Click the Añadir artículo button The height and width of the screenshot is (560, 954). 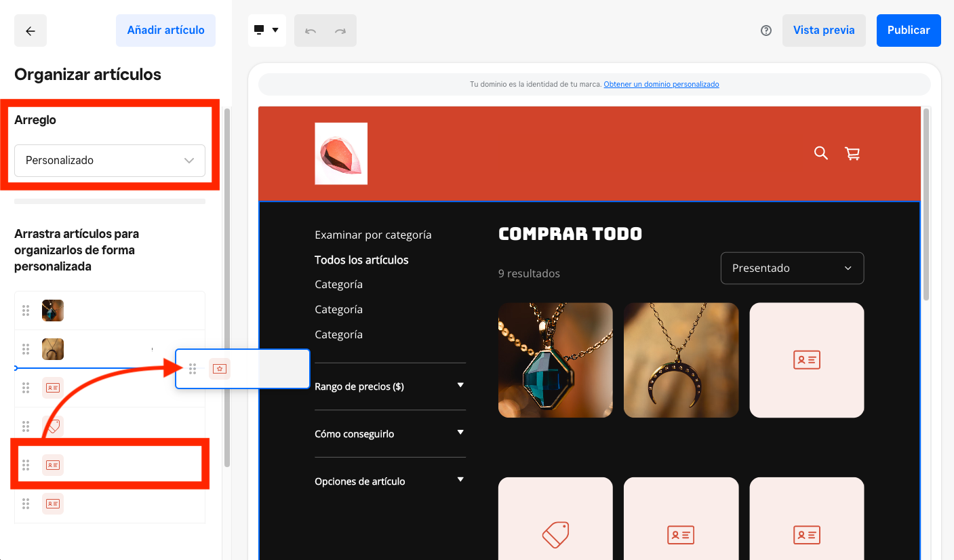tap(165, 31)
